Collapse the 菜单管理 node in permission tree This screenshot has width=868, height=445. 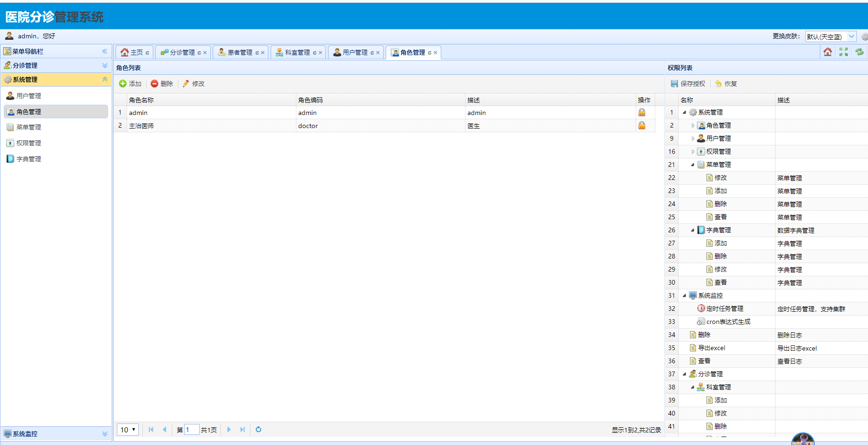[x=693, y=165]
